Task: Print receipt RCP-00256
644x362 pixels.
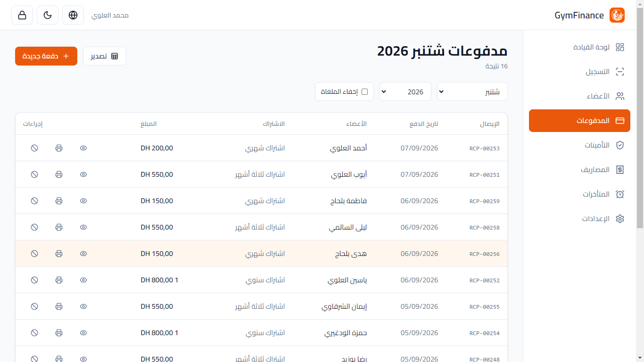Action: pos(59,254)
